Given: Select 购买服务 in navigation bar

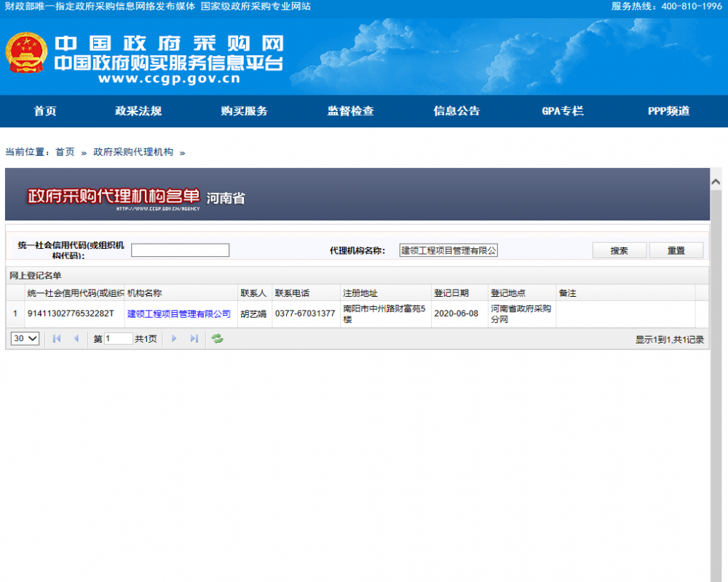Looking at the screenshot, I should click(245, 111).
